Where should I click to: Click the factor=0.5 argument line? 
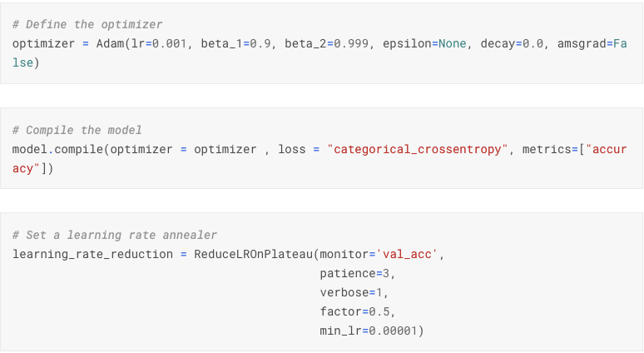(x=357, y=312)
